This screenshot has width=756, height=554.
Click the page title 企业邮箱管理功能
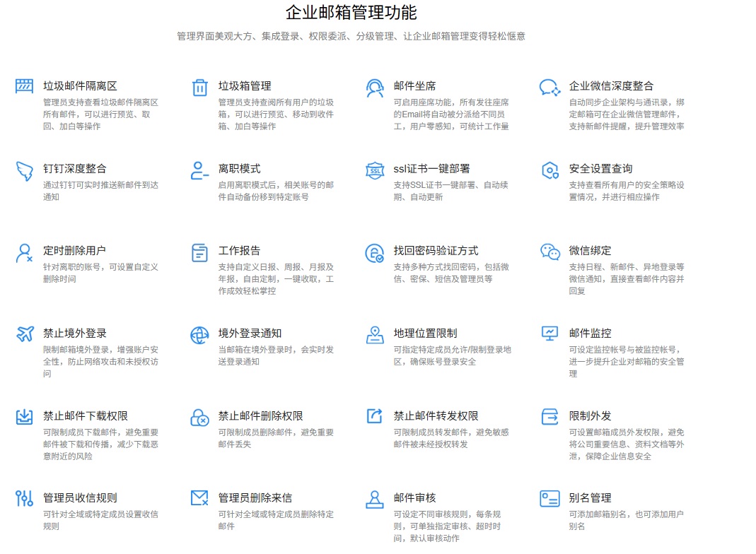tap(351, 13)
